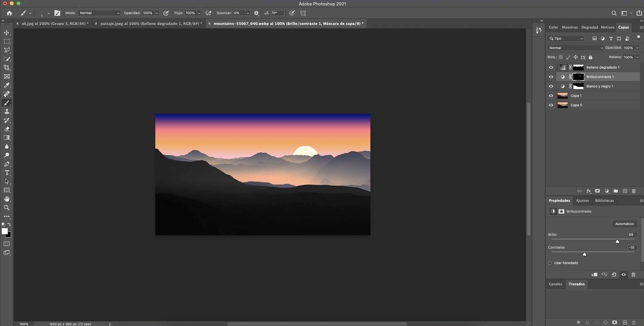Select the Move tool
Viewport: 644px width, 326px height.
(x=7, y=33)
